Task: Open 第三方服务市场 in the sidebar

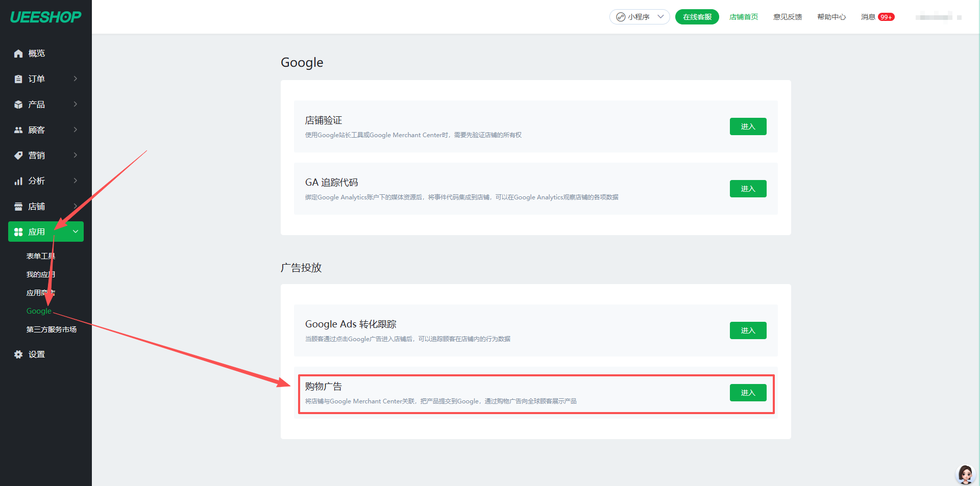Action: (x=51, y=329)
